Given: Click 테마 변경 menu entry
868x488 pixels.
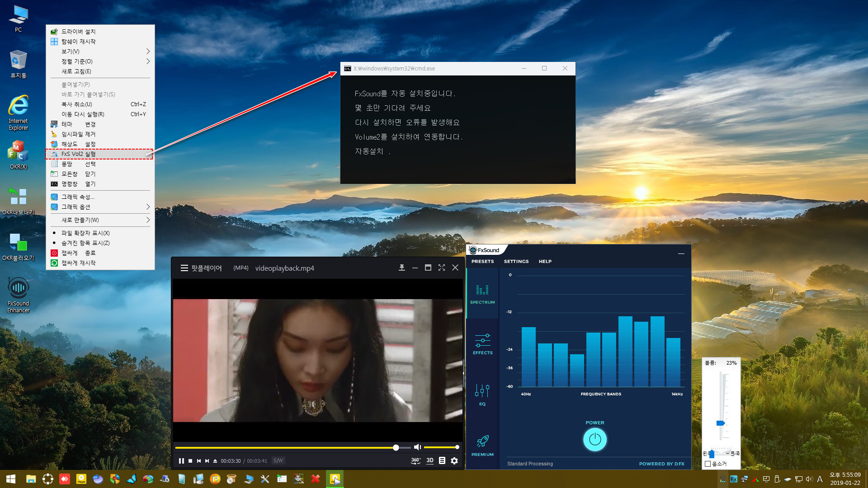Looking at the screenshot, I should coord(100,124).
